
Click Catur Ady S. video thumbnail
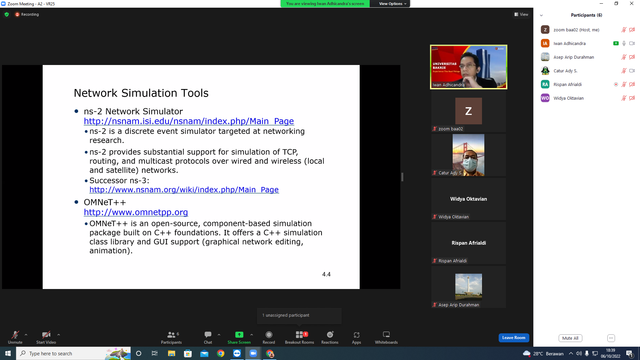click(x=469, y=155)
